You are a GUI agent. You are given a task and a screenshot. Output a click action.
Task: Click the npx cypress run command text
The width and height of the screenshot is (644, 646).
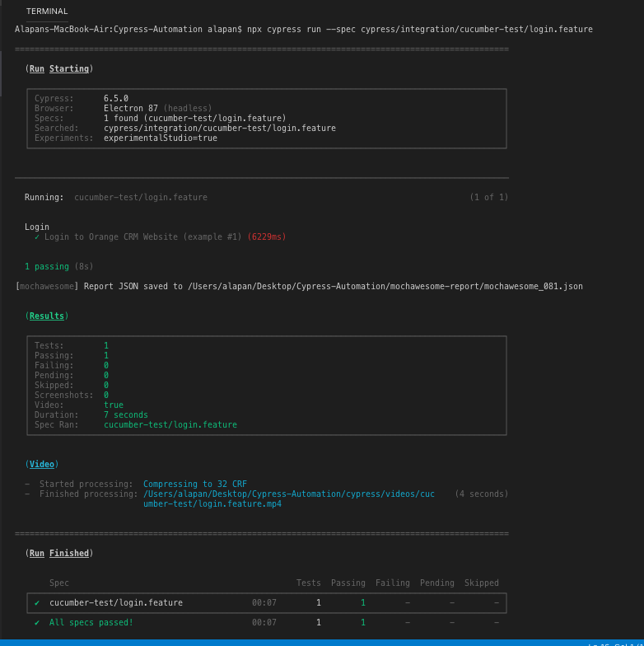[420, 30]
